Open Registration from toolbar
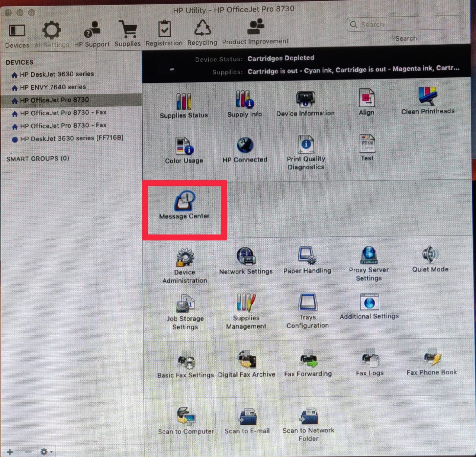476x457 pixels. click(164, 34)
